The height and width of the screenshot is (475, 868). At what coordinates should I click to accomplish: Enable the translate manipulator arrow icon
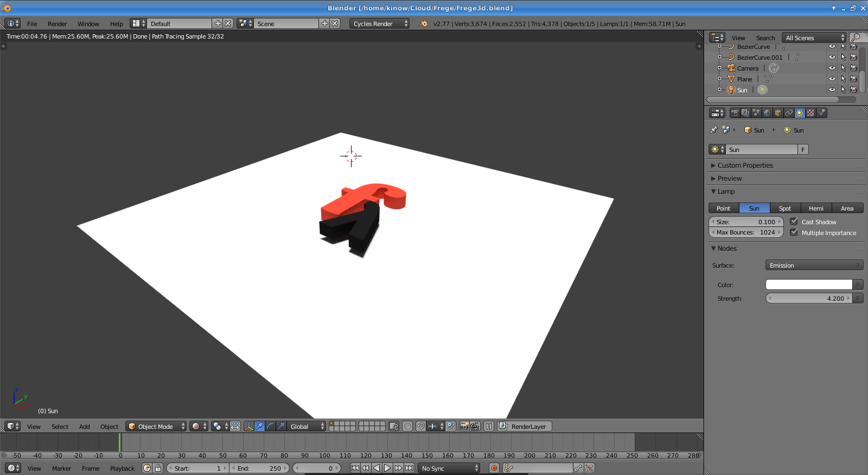click(259, 426)
